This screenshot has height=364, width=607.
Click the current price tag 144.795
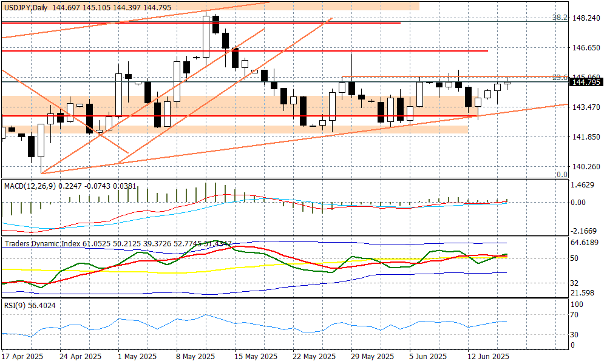click(x=586, y=82)
